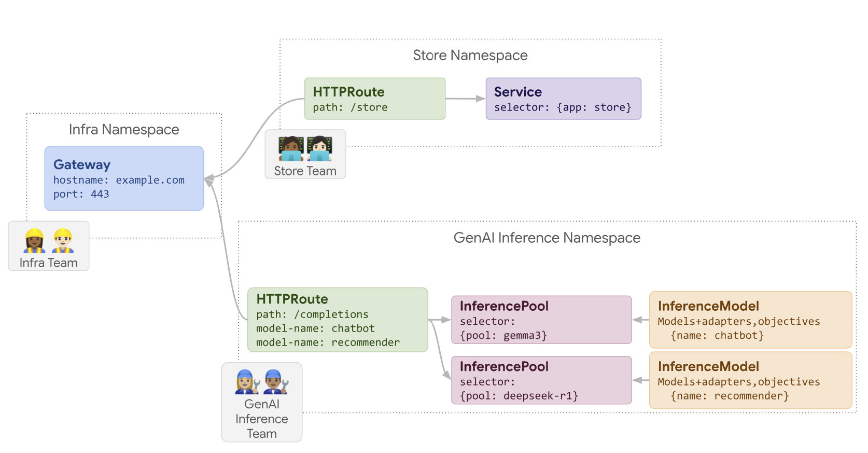Select the HTTPRoute box with path /store
868x453 pixels.
pos(374,99)
